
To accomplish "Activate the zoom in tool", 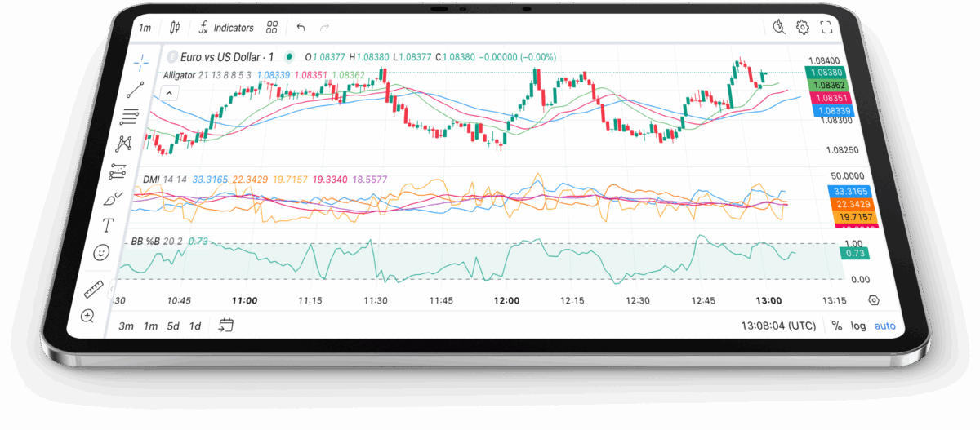I will point(87,316).
